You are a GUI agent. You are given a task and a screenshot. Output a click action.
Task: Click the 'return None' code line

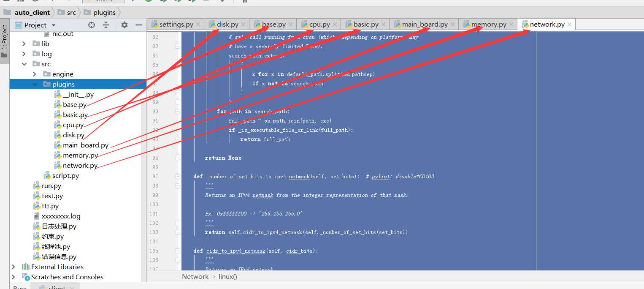pos(223,158)
